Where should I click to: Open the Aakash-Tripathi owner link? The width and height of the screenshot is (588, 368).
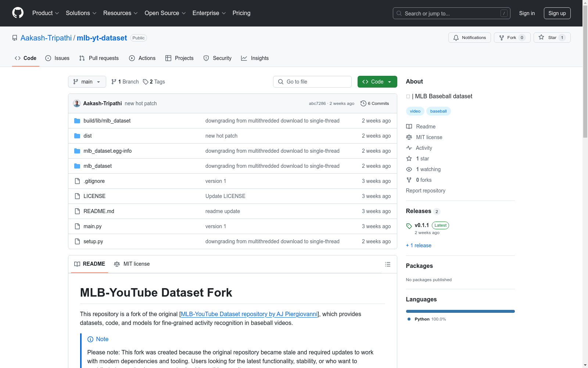click(x=46, y=38)
